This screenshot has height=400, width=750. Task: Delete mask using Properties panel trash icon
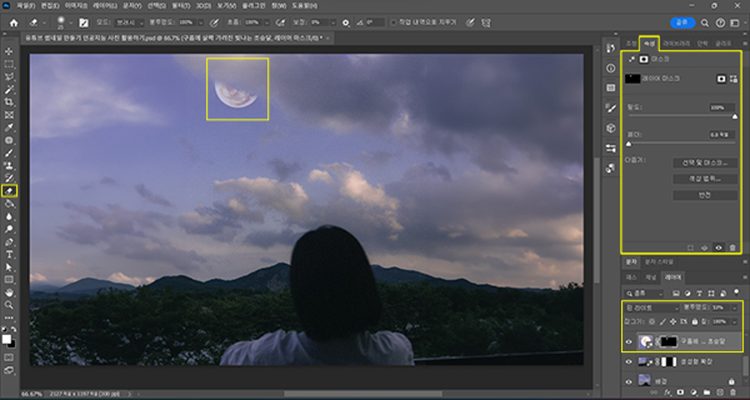pos(733,247)
